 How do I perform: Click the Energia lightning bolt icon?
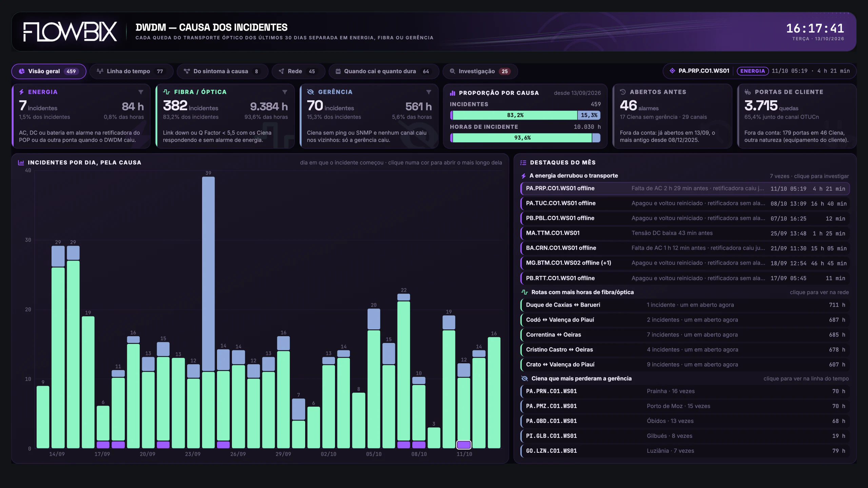tap(22, 92)
